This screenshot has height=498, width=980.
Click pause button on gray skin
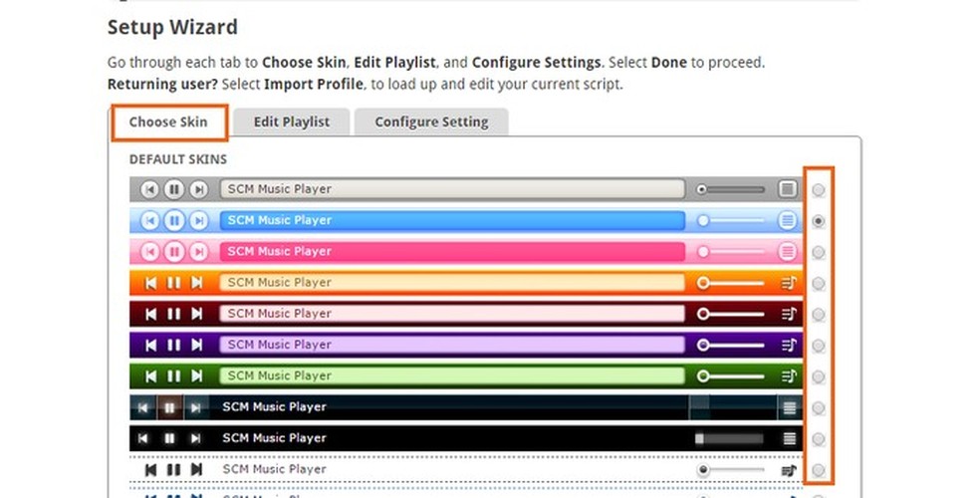tap(174, 189)
